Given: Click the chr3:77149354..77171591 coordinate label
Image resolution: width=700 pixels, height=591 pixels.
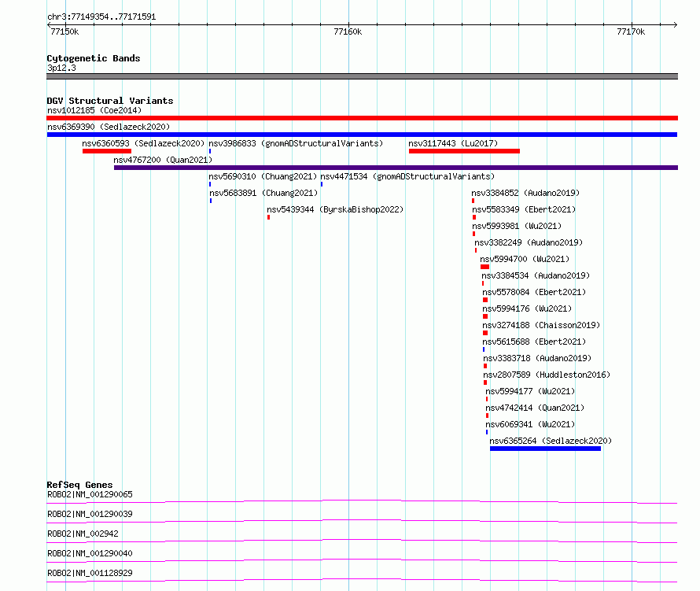Looking at the screenshot, I should coord(101,17).
